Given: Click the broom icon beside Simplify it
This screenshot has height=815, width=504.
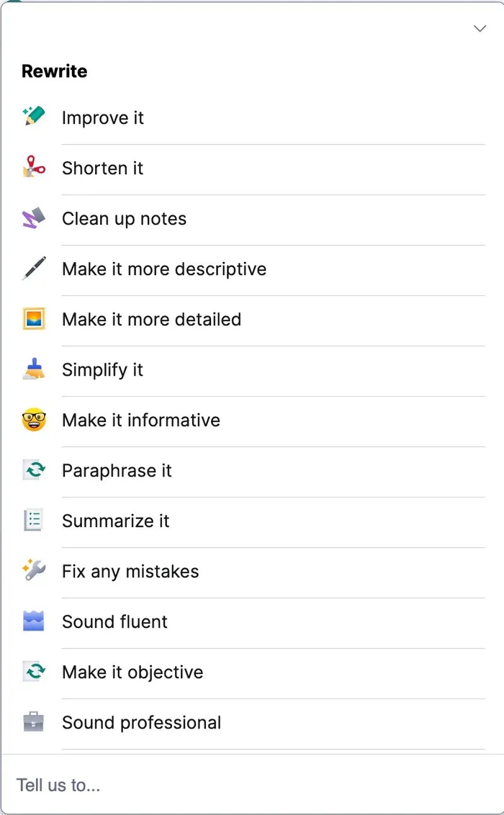Looking at the screenshot, I should click(34, 369).
